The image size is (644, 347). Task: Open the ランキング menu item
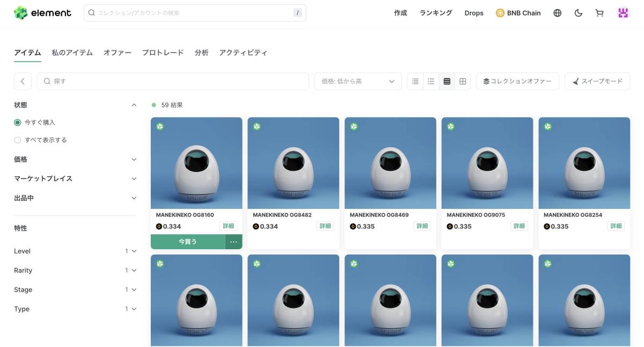(x=436, y=12)
